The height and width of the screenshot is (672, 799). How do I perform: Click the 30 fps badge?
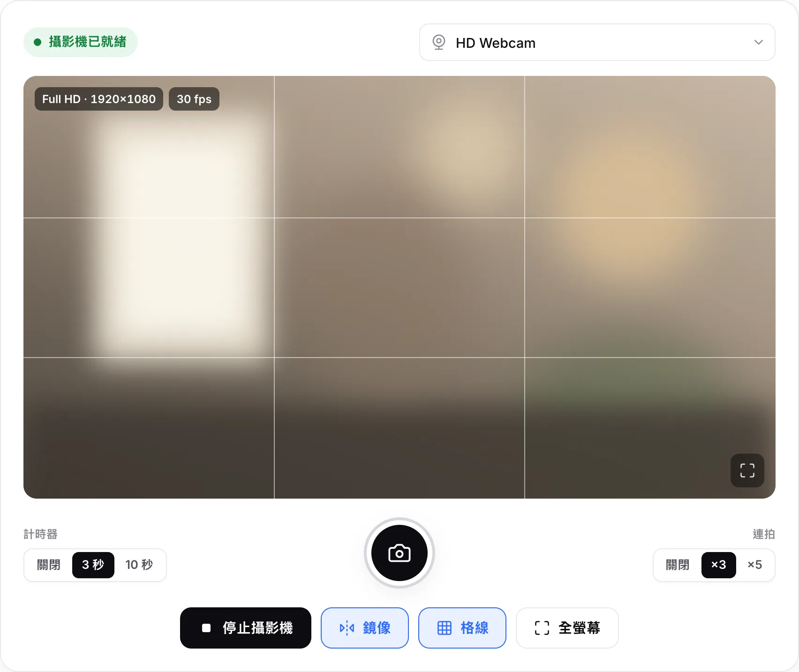coord(194,99)
